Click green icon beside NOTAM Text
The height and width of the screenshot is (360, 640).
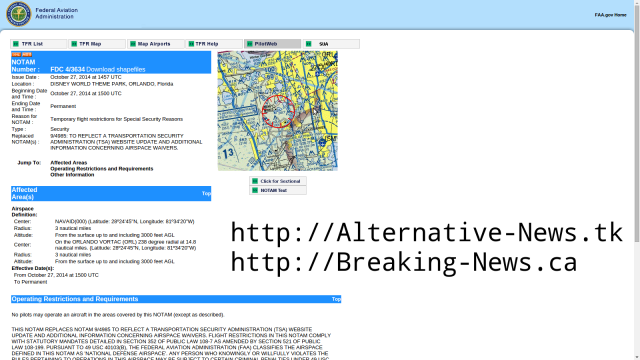click(255, 190)
